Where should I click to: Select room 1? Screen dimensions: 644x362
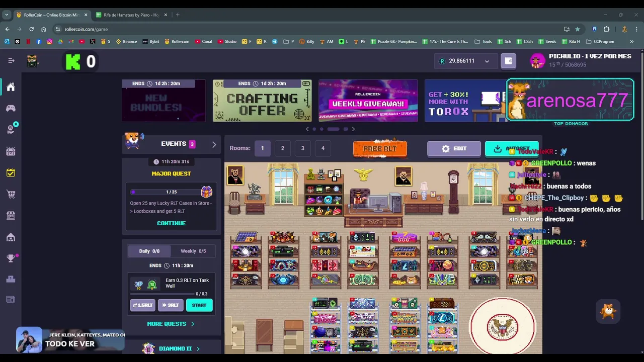(262, 148)
